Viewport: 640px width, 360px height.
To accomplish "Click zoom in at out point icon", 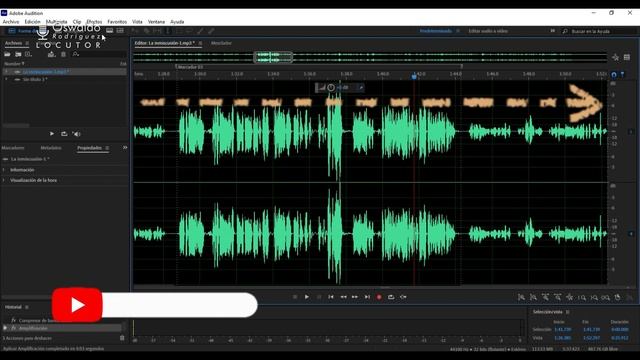I will point(594,298).
